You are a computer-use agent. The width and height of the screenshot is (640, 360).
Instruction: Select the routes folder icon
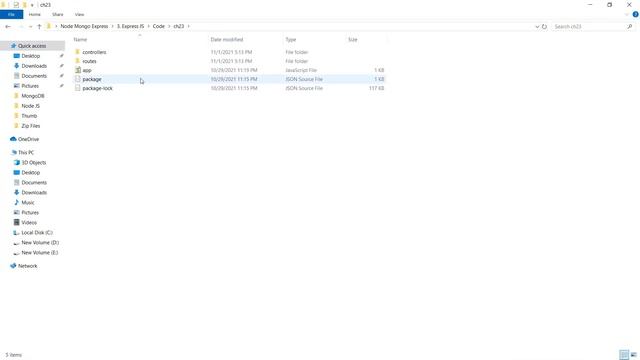[x=78, y=61]
